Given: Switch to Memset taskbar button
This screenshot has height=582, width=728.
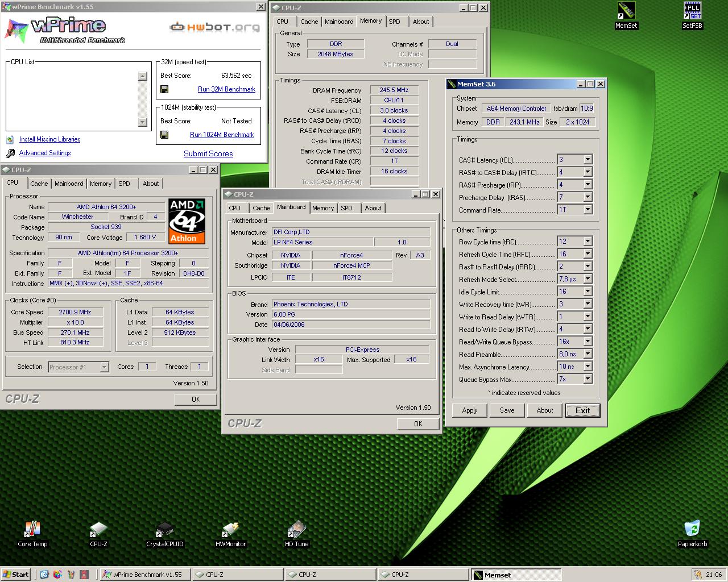Looking at the screenshot, I should (x=516, y=575).
